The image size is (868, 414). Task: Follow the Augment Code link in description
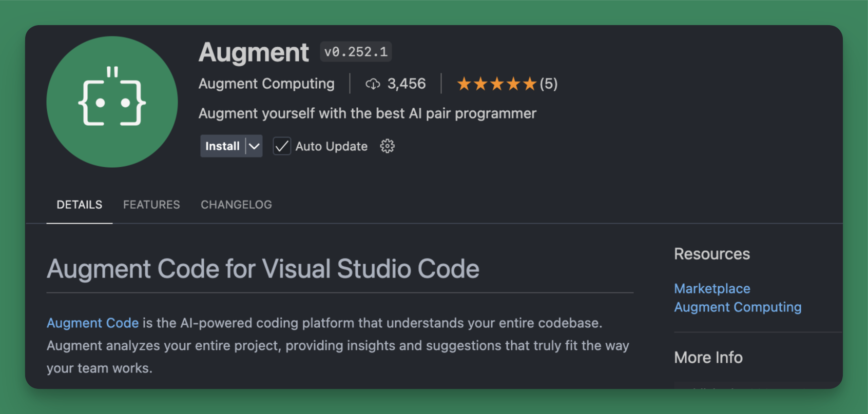click(x=92, y=323)
